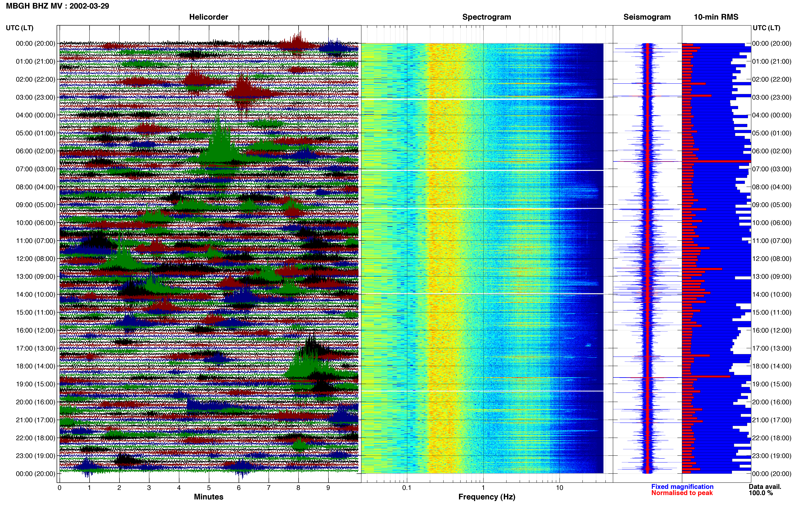Click the plot title 'MBGH BHZ MV : 2002-03-29'

pos(57,6)
